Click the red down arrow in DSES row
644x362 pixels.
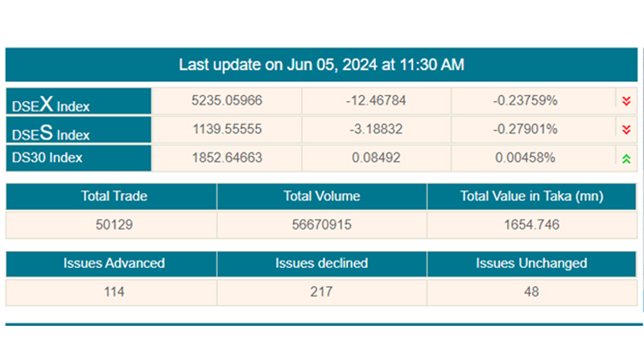click(625, 130)
